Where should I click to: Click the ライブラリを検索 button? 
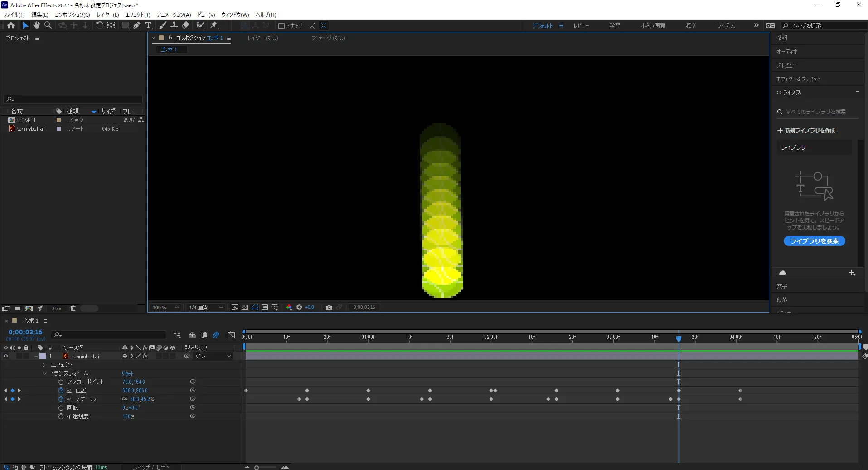click(x=814, y=241)
